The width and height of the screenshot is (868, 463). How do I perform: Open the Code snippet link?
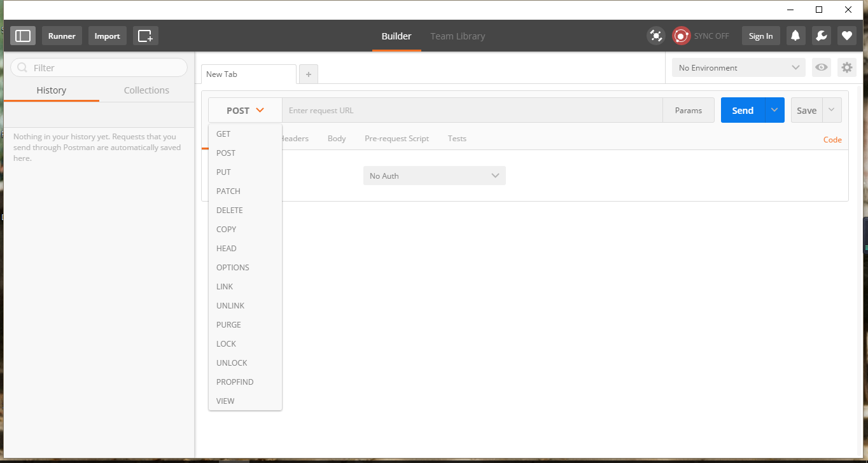[x=832, y=139]
